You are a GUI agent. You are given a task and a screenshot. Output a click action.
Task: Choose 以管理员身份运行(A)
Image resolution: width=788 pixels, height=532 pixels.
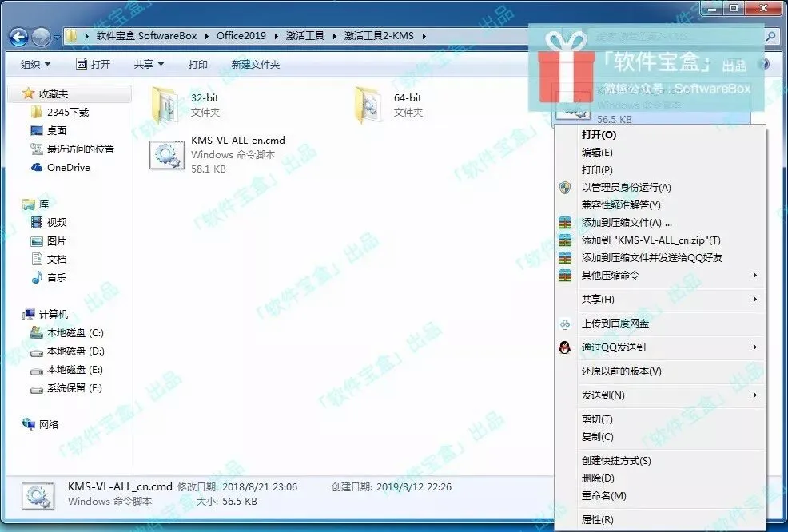pos(660,188)
